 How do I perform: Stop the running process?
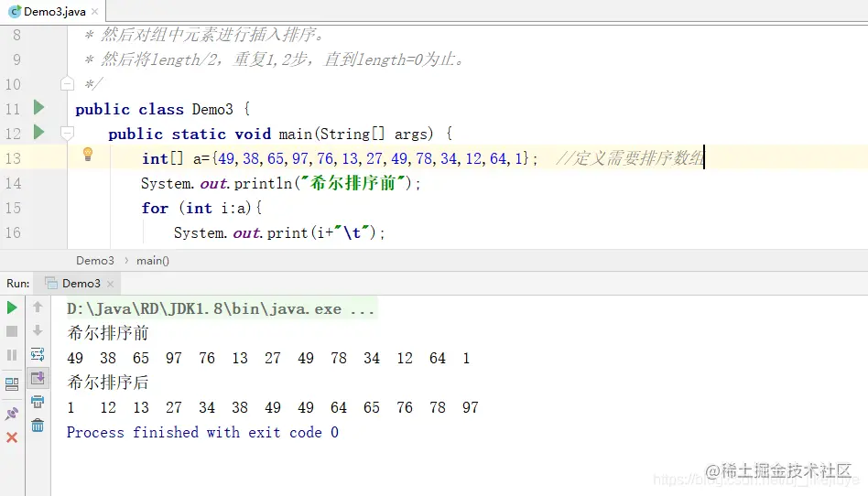(x=12, y=331)
